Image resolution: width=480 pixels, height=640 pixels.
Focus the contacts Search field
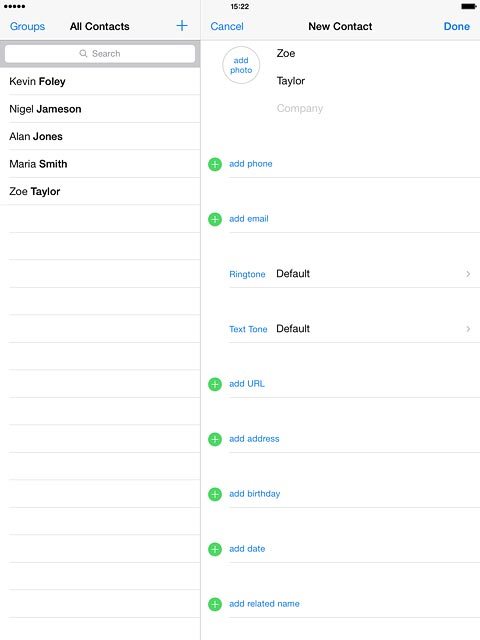[100, 53]
